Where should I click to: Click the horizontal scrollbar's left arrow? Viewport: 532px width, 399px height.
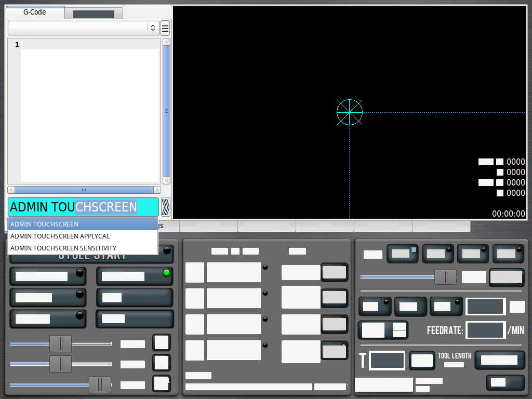coord(11,190)
